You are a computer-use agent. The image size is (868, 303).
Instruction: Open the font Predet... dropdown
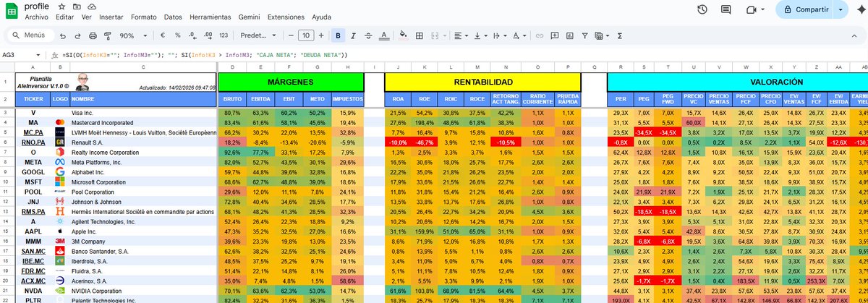(259, 35)
